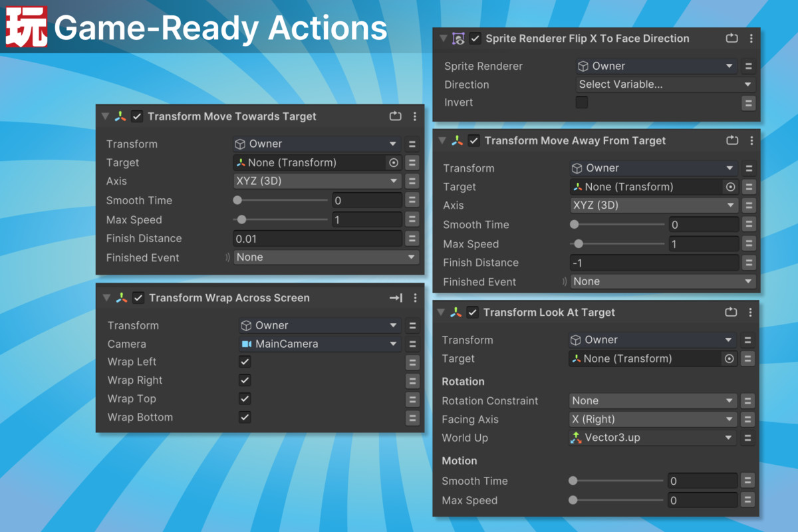Open Axis dropdown in Move Away From Target
Image resolution: width=798 pixels, height=532 pixels.
click(654, 205)
